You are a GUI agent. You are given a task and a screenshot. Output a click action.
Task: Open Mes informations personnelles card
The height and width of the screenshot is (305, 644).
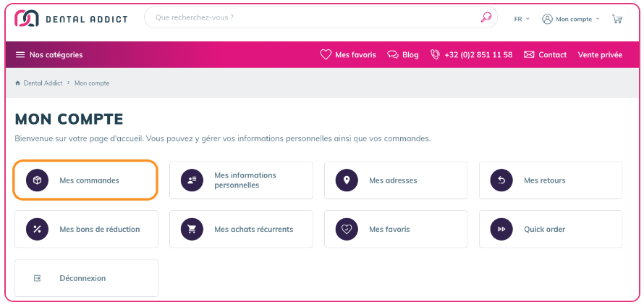pos(241,180)
